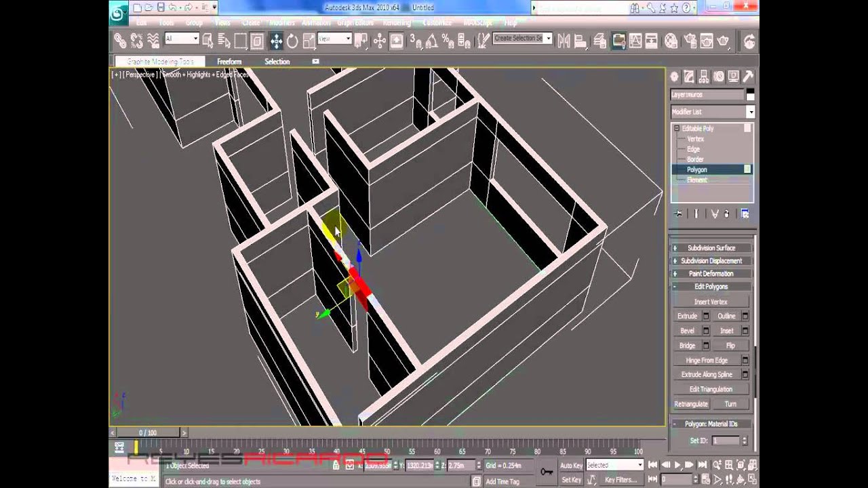Activate the Select Object tool
This screenshot has width=868, height=488.
208,41
